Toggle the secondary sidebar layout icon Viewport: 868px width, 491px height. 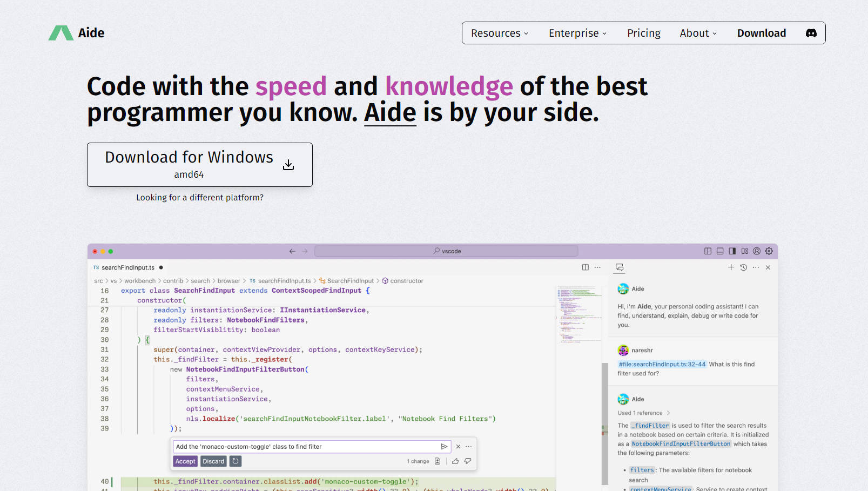[x=732, y=251]
